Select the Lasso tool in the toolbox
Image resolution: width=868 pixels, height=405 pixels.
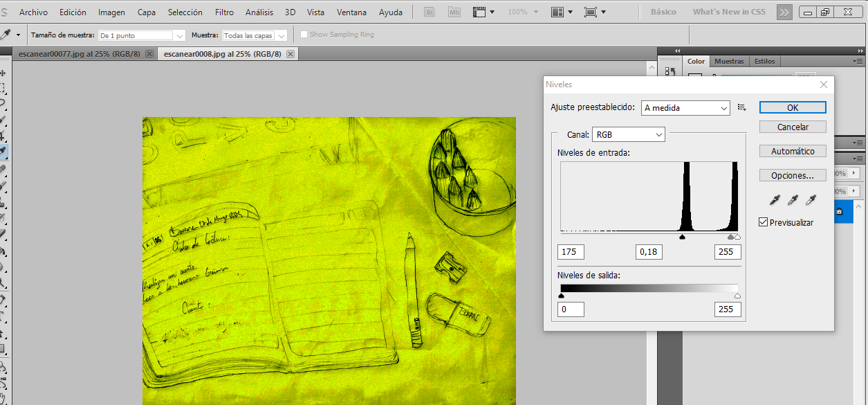click(3, 102)
